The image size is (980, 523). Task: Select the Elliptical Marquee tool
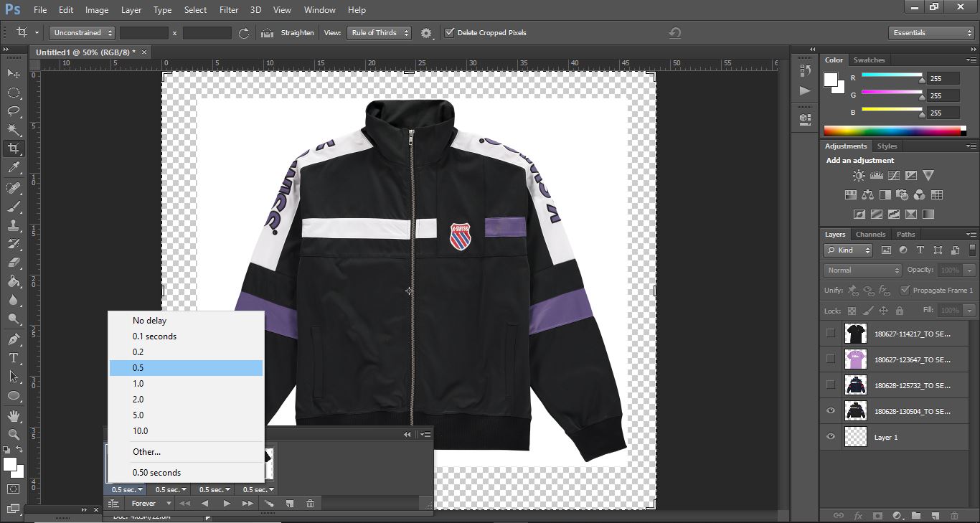[13, 93]
